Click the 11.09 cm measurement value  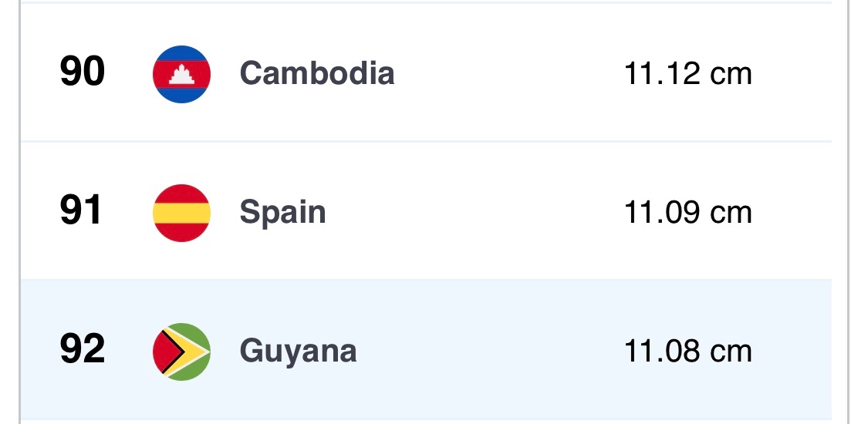(x=687, y=213)
